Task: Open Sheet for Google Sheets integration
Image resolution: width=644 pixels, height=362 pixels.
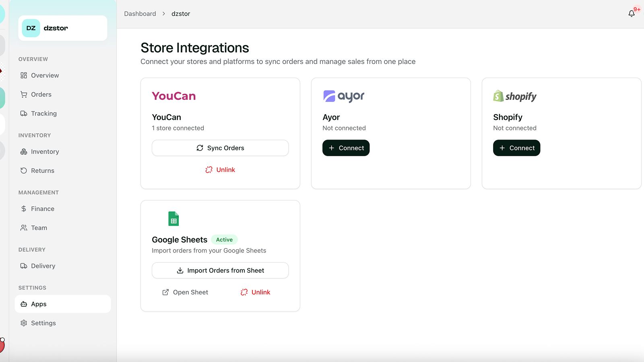Action: (185, 292)
